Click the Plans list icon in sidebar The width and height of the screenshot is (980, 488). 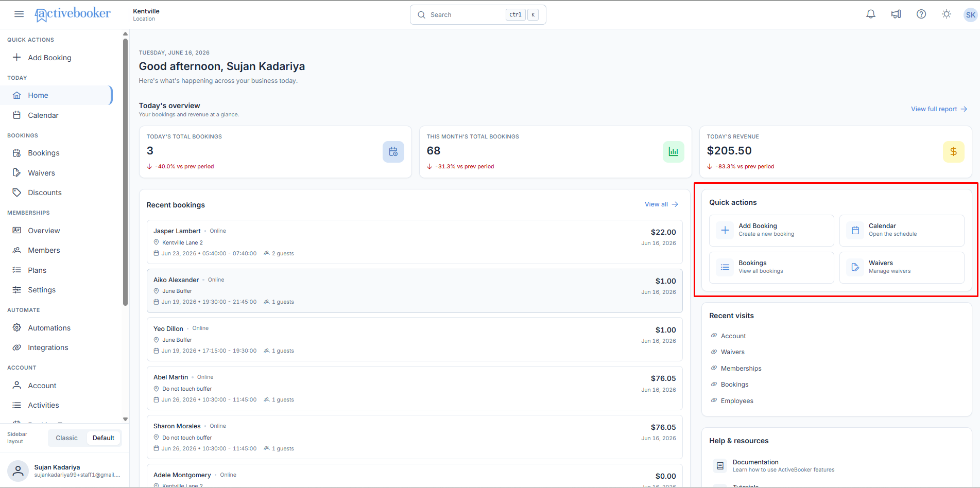tap(17, 270)
